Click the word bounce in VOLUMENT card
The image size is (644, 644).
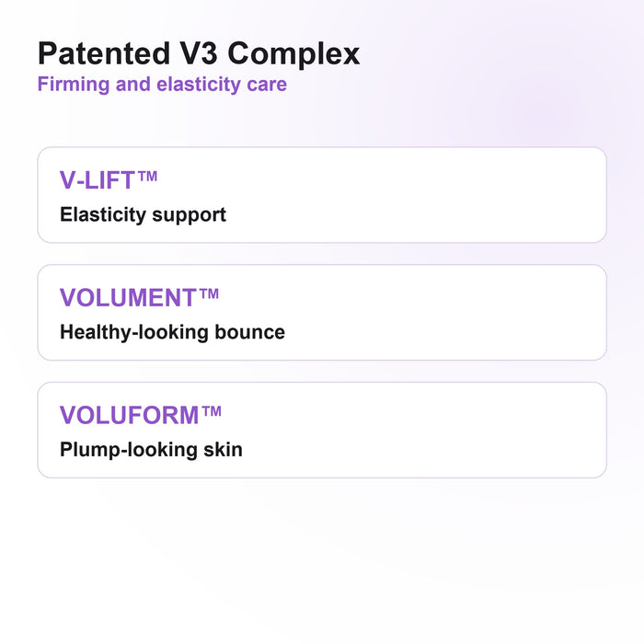point(249,332)
